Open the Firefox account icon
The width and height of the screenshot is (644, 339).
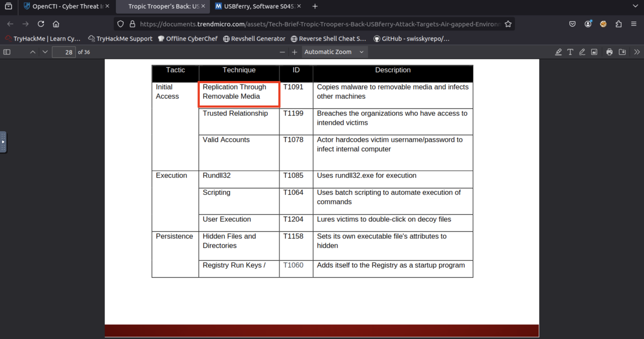[x=588, y=24]
